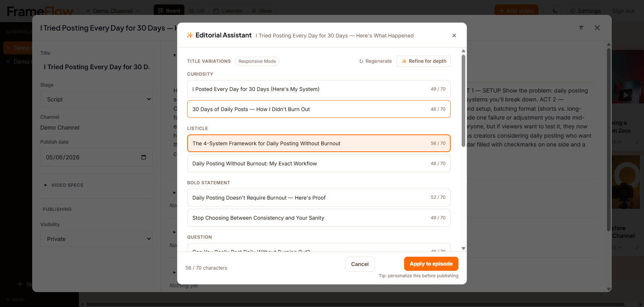Image resolution: width=644 pixels, height=307 pixels.
Task: Click the episode Title input field
Action: tap(96, 67)
